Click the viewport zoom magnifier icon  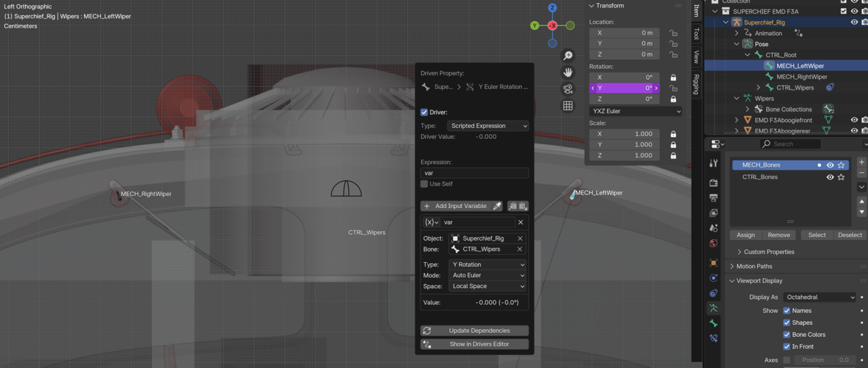(568, 56)
